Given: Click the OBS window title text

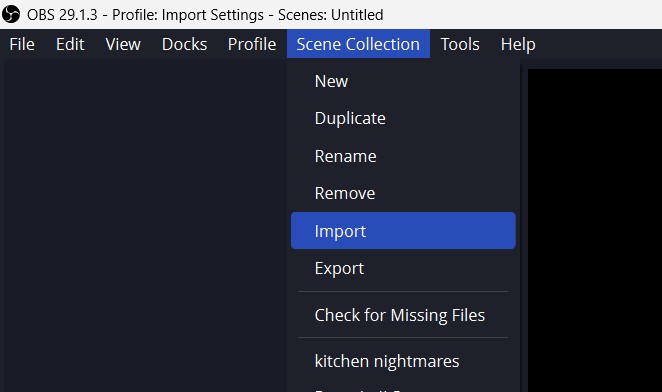Looking at the screenshot, I should point(205,15).
